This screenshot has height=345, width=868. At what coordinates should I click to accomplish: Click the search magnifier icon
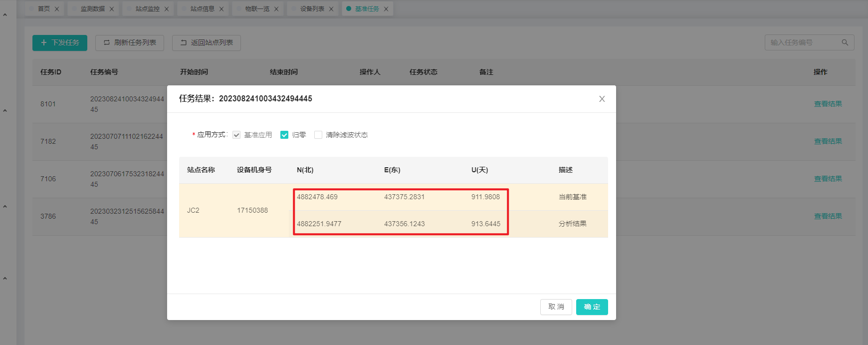[x=845, y=42]
